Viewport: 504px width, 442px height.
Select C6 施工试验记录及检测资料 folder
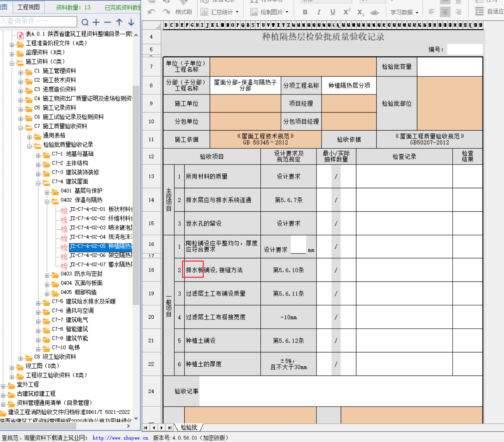[69, 117]
